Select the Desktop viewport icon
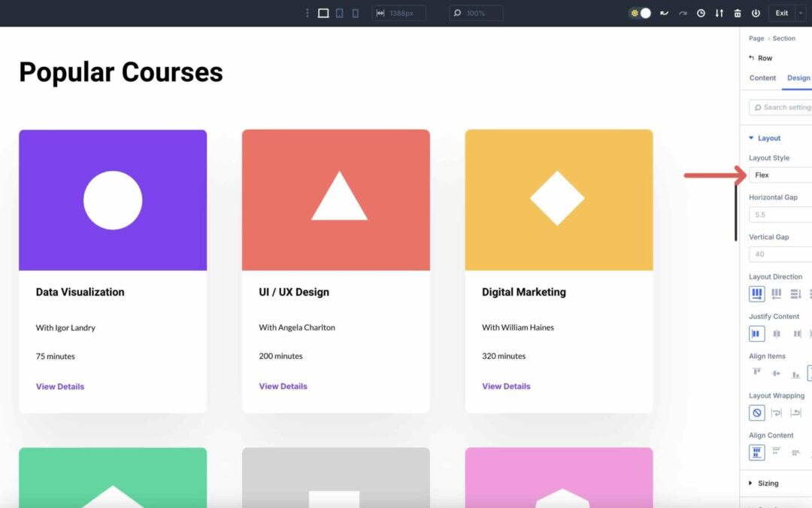Viewport: 812px width, 508px height. click(x=323, y=13)
